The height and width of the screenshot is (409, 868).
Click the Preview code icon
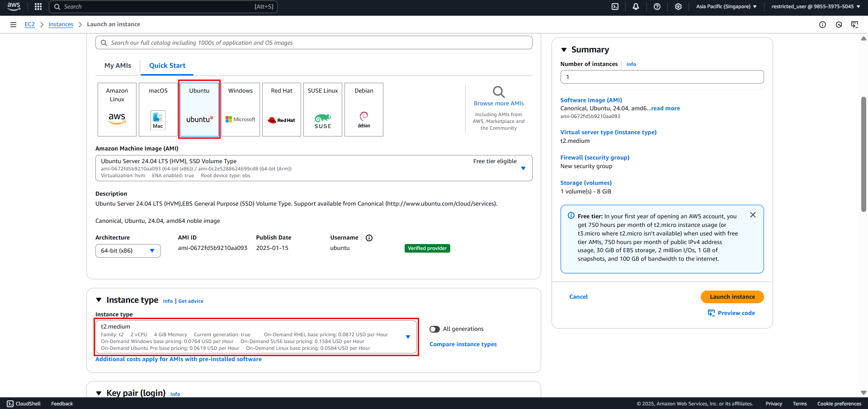711,313
